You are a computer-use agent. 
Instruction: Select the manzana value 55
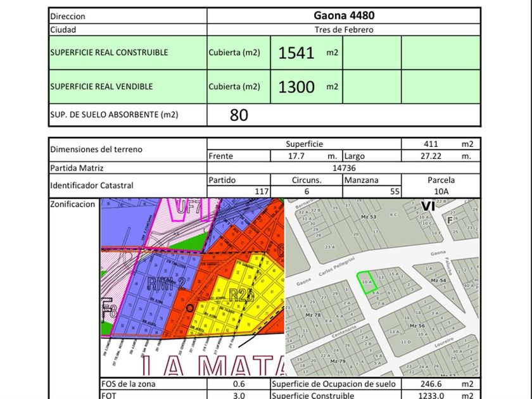(x=395, y=192)
